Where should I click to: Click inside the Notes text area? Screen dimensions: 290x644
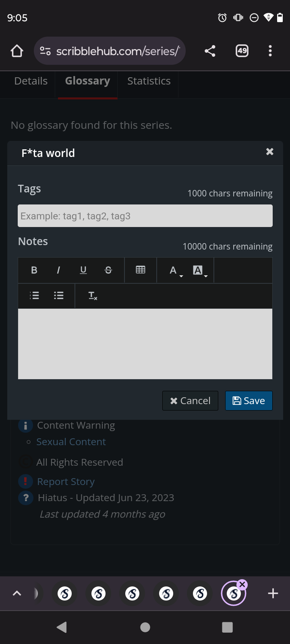(x=145, y=344)
